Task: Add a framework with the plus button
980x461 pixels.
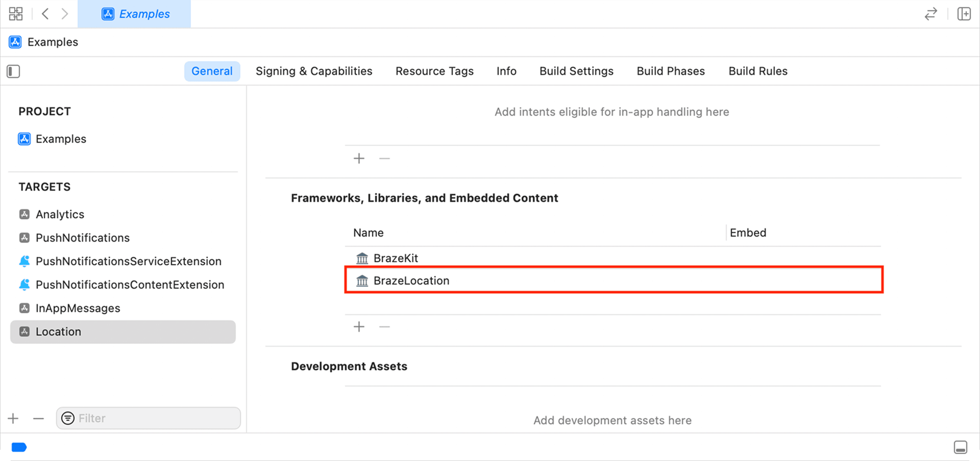Action: click(359, 327)
